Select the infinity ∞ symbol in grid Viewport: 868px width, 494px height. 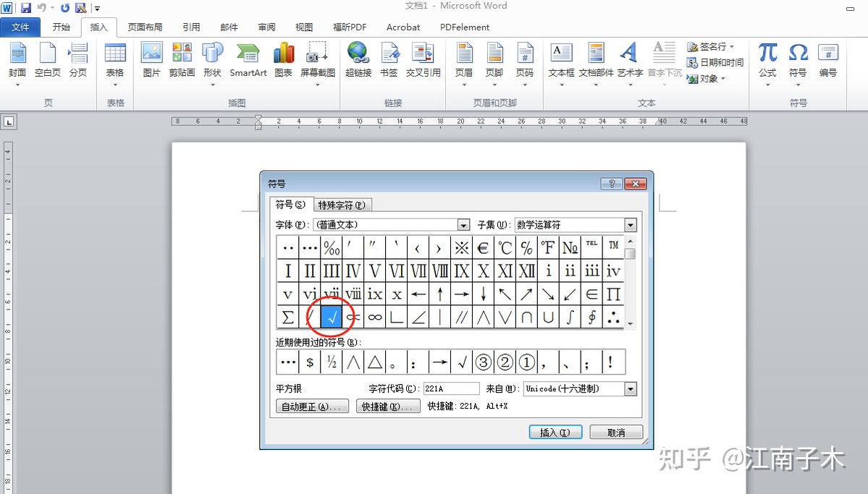pyautogui.click(x=375, y=317)
